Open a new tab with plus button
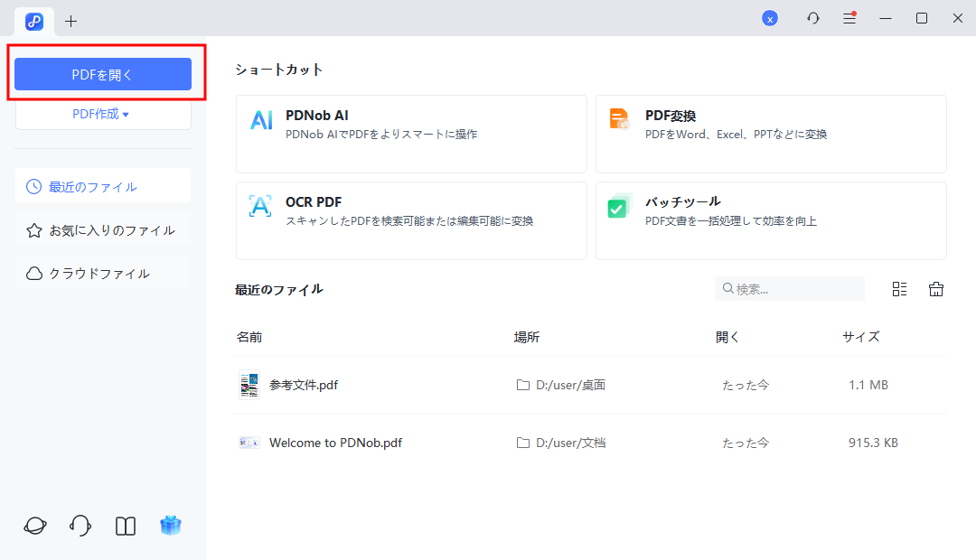Viewport: 976px width, 560px height. pyautogui.click(x=70, y=20)
